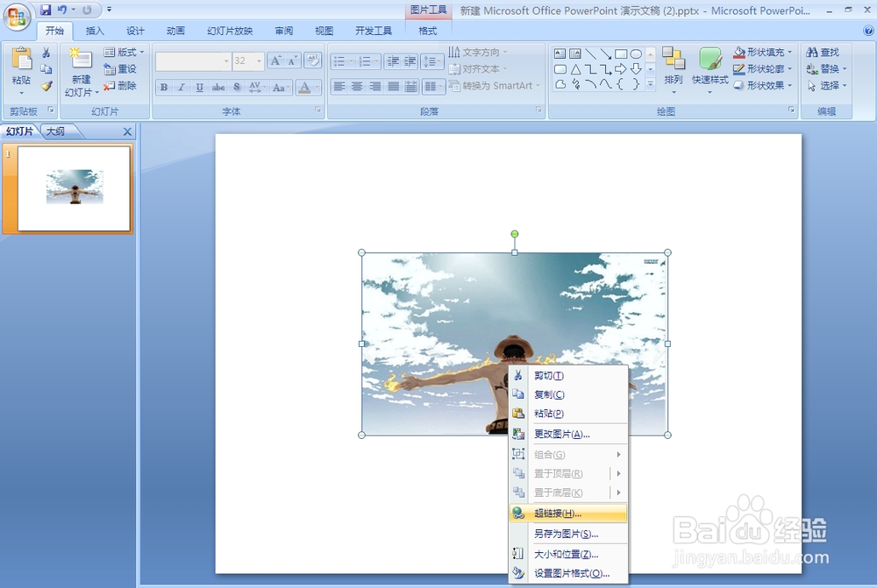Cut selection with scissors icon in ribbon
Viewport: 877px width, 588px height.
(46, 53)
